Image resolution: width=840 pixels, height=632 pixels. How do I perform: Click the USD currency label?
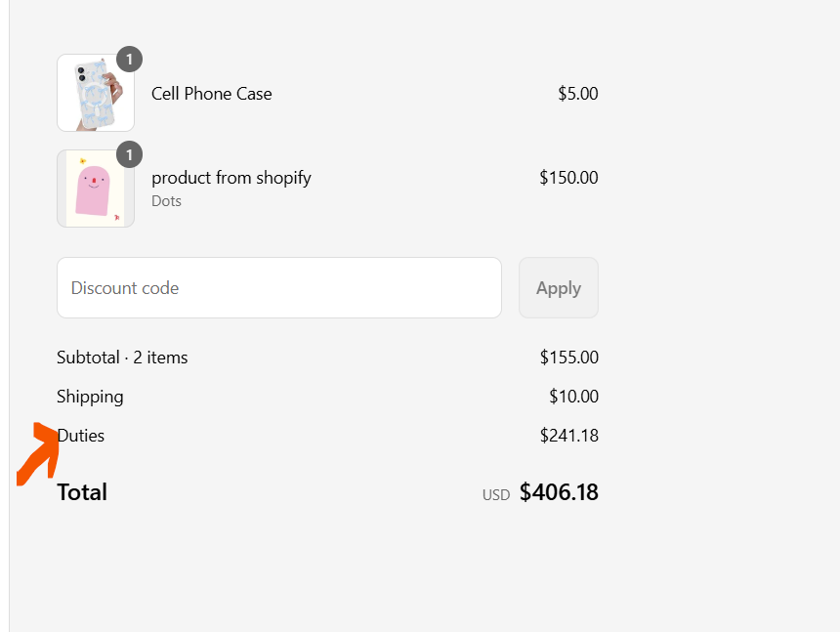[x=496, y=495]
